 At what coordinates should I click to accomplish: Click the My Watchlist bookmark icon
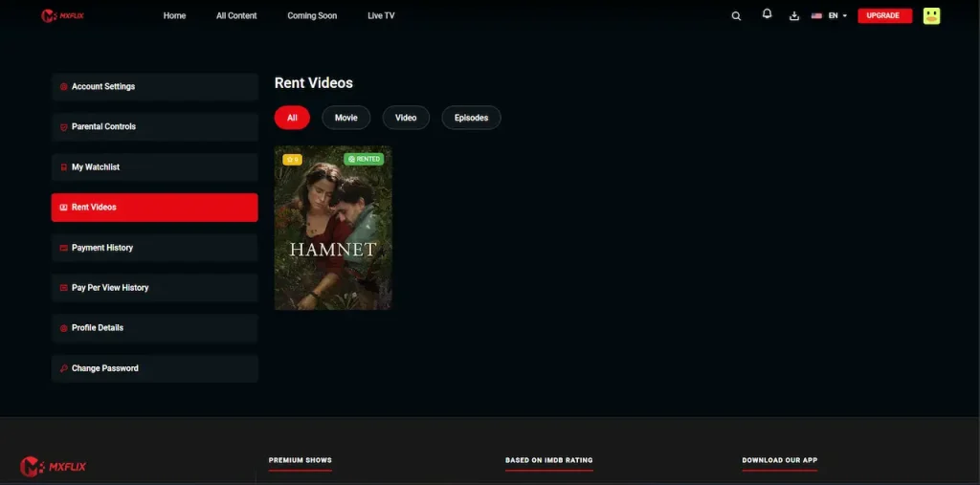click(x=64, y=167)
